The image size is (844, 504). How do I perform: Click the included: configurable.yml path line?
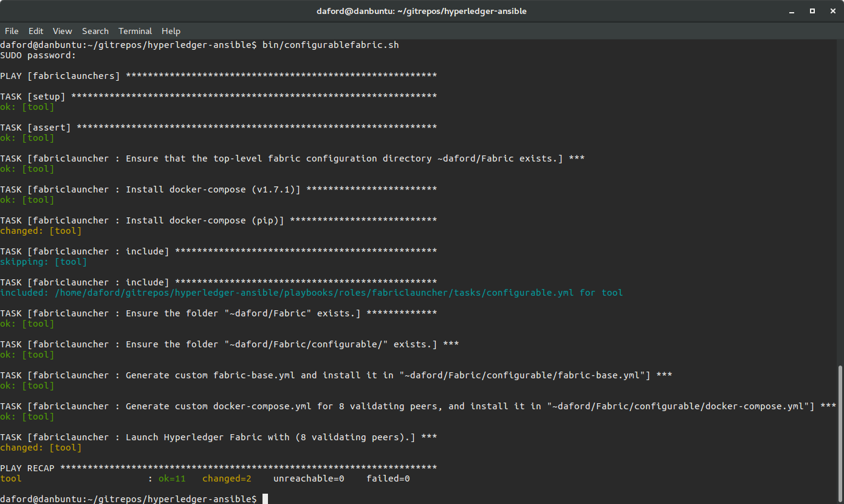(312, 293)
